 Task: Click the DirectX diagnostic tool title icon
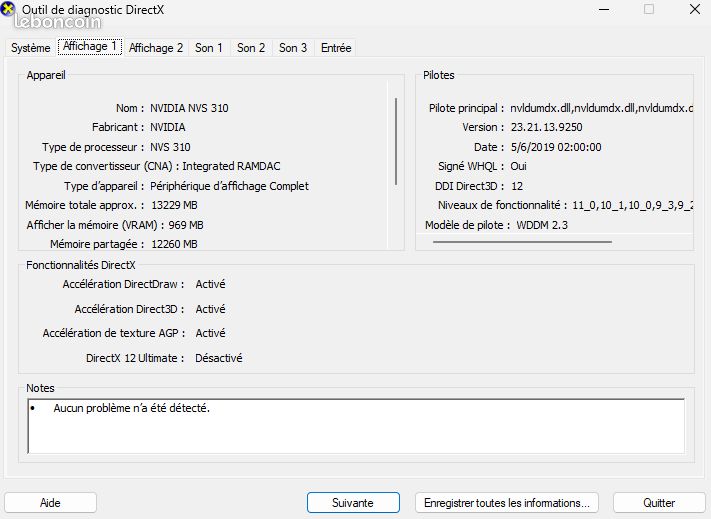coord(7,9)
